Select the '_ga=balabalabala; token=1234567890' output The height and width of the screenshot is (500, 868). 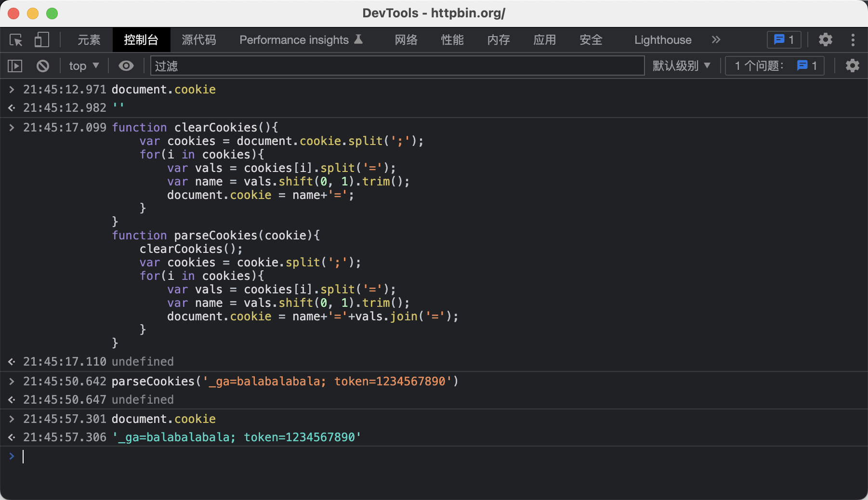coord(237,437)
